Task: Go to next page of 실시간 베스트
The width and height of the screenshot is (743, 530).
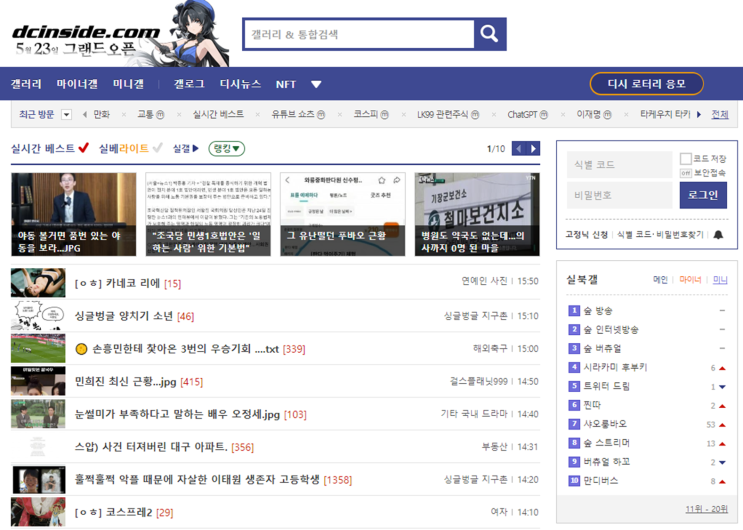Action: [x=533, y=149]
